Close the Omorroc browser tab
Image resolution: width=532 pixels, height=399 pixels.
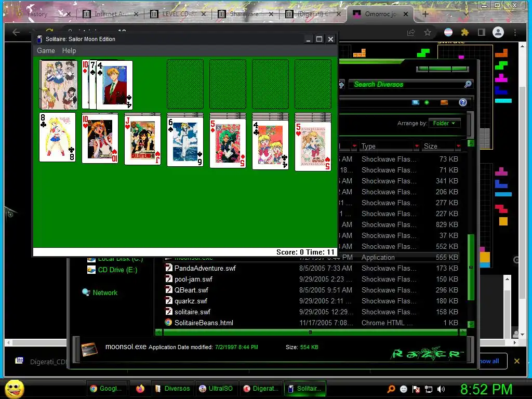(405, 14)
